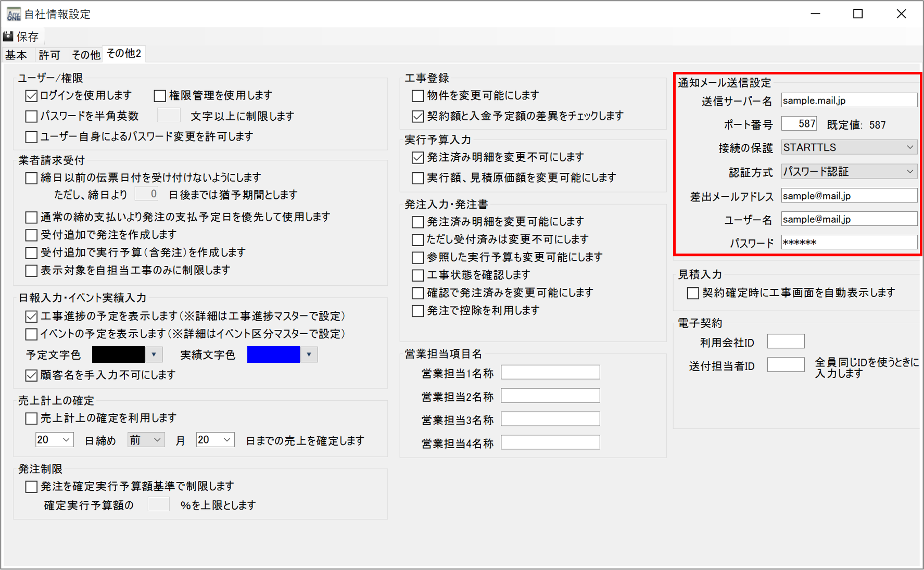Enable 権限管理を使用します checkbox
The image size is (924, 570).
pos(160,96)
